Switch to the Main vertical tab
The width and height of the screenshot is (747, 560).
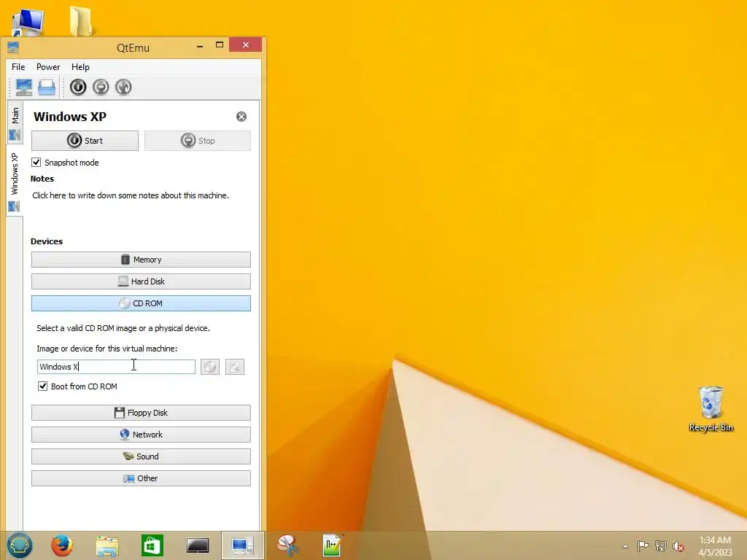[x=15, y=124]
